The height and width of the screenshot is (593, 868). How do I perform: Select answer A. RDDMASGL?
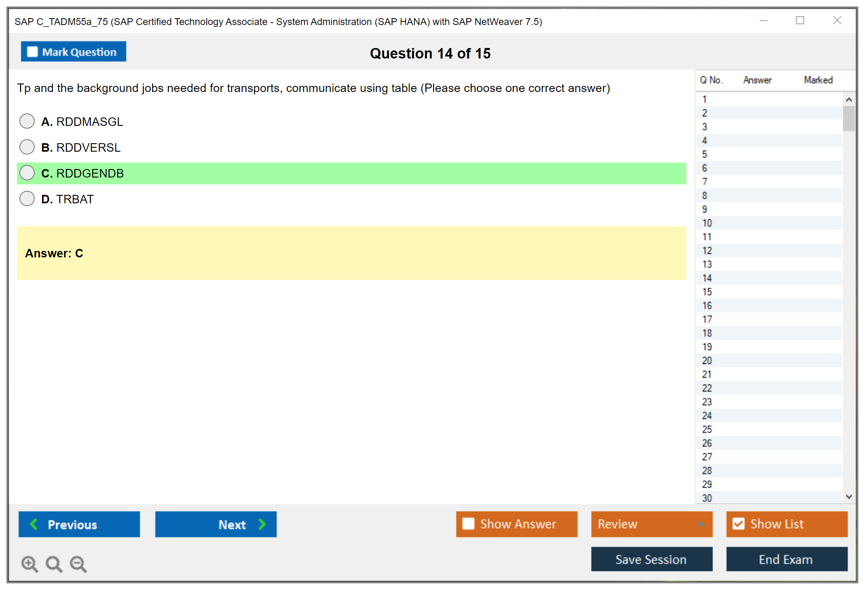[x=27, y=121]
